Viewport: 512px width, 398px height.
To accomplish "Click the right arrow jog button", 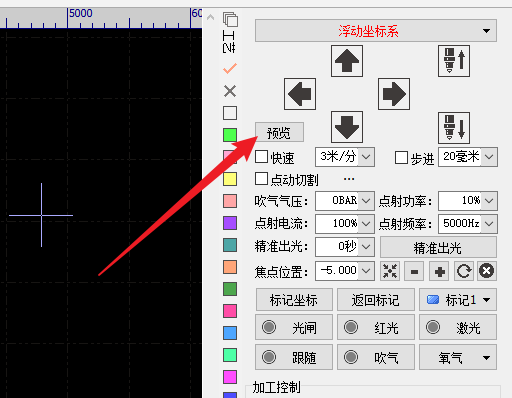I will point(394,94).
